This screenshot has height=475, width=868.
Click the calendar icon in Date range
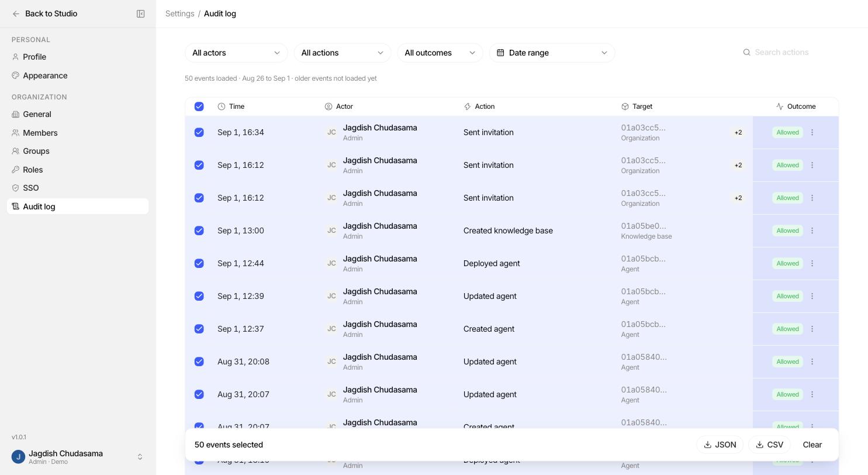click(500, 53)
